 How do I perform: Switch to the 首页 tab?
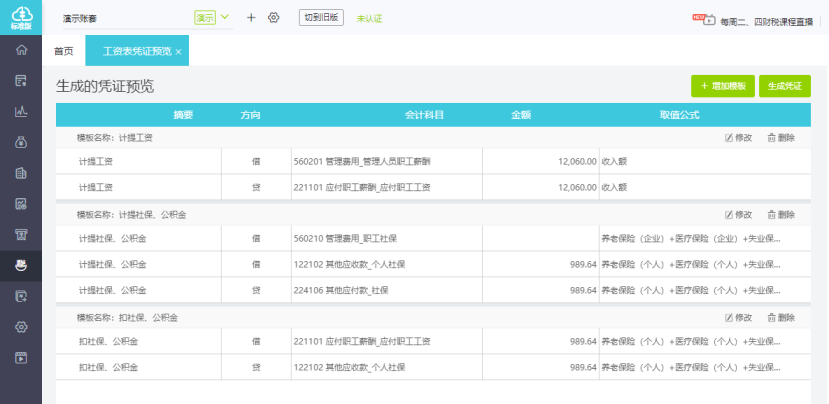(63, 51)
